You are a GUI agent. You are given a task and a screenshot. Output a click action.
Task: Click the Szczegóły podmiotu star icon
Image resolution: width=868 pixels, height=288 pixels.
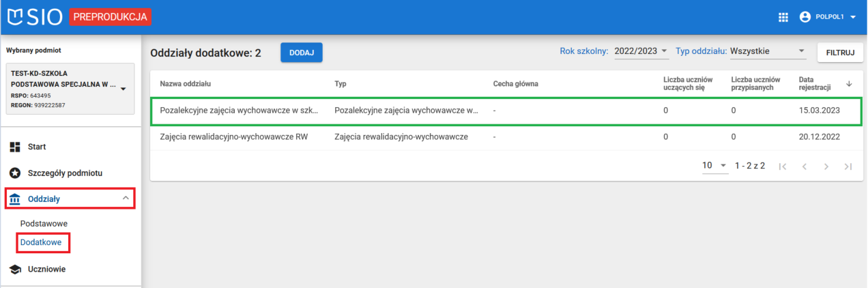(15, 173)
